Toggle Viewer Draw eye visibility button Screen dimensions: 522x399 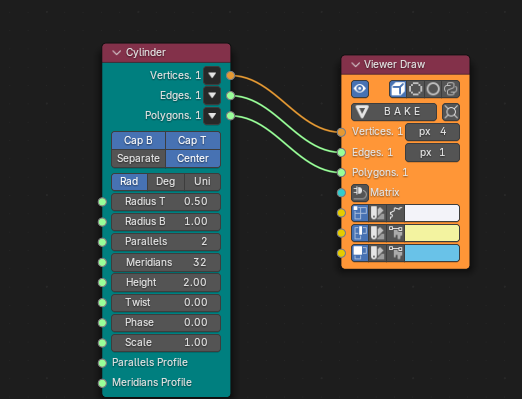click(x=360, y=89)
